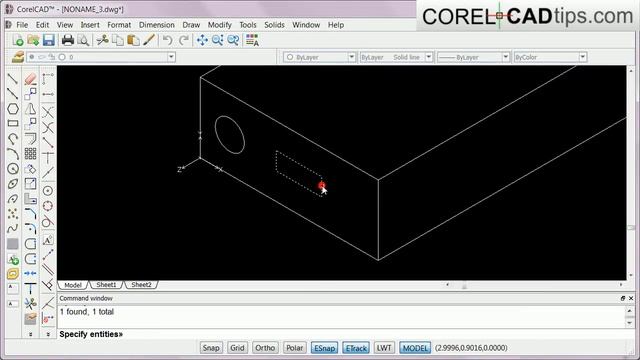Open a file with the Open icon
Image resolution: width=640 pixels, height=360 pixels.
click(x=33, y=40)
